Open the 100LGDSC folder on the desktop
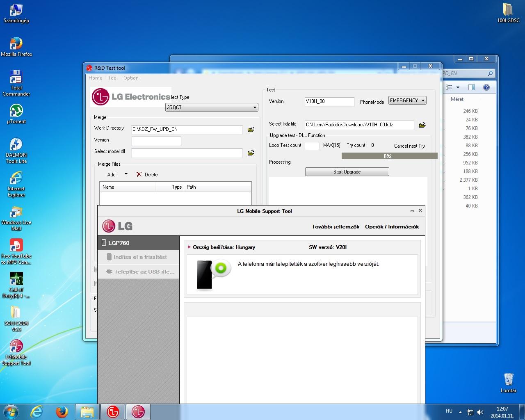The height and width of the screenshot is (420, 525). pyautogui.click(x=508, y=13)
